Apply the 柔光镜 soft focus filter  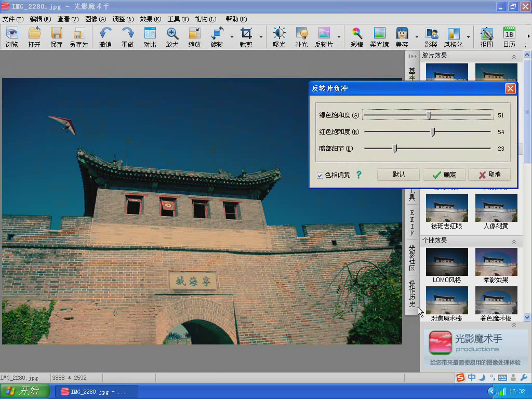[379, 37]
